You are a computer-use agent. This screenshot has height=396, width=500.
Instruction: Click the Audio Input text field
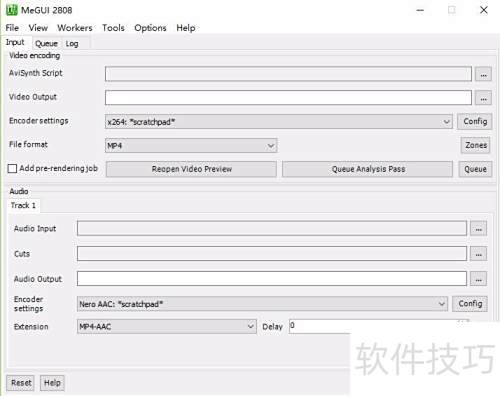272,228
